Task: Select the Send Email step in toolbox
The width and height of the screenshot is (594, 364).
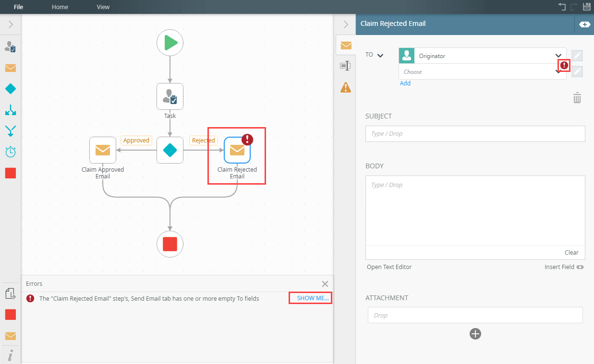Action: click(11, 68)
